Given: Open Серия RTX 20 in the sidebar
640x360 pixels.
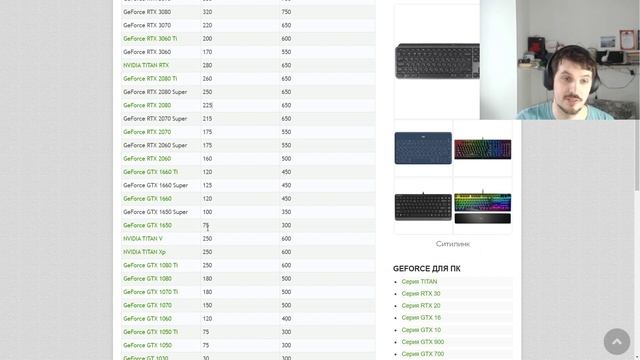Looking at the screenshot, I should pyautogui.click(x=421, y=306).
